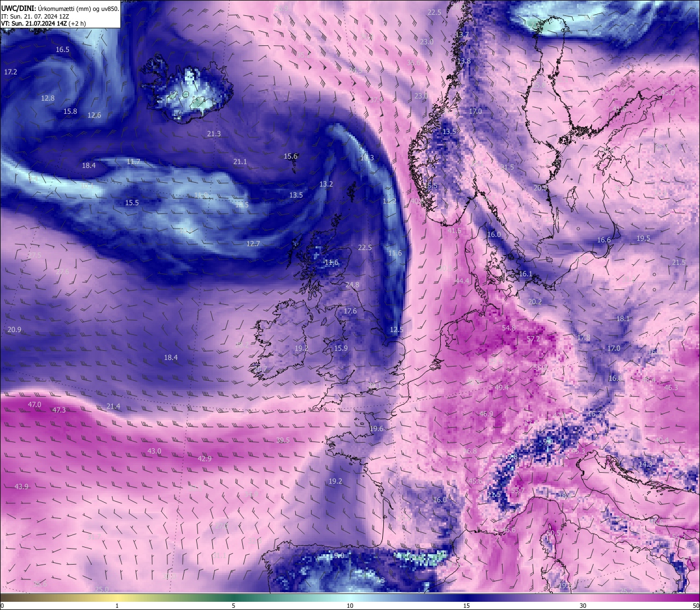Click the 16.1 value label

tap(526, 274)
